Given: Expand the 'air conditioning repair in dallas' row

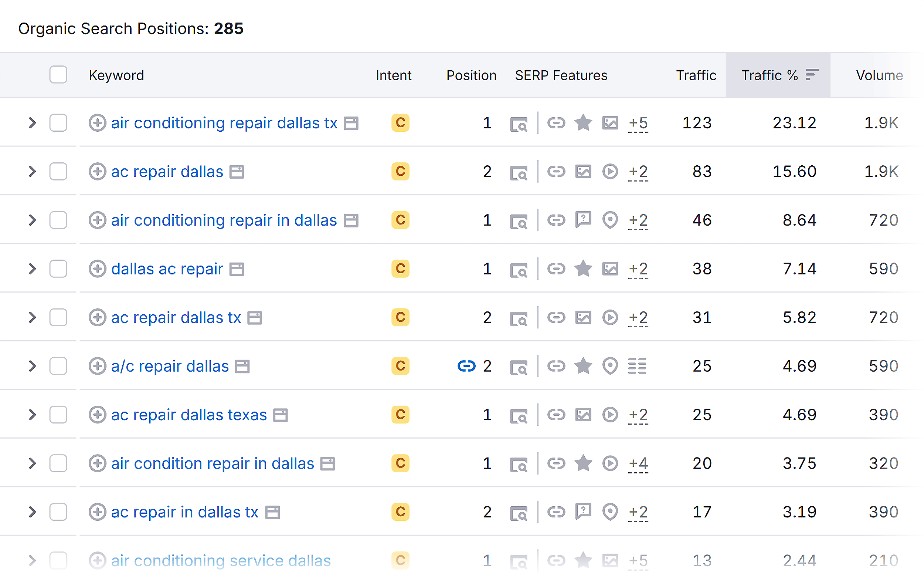Looking at the screenshot, I should click(x=33, y=220).
